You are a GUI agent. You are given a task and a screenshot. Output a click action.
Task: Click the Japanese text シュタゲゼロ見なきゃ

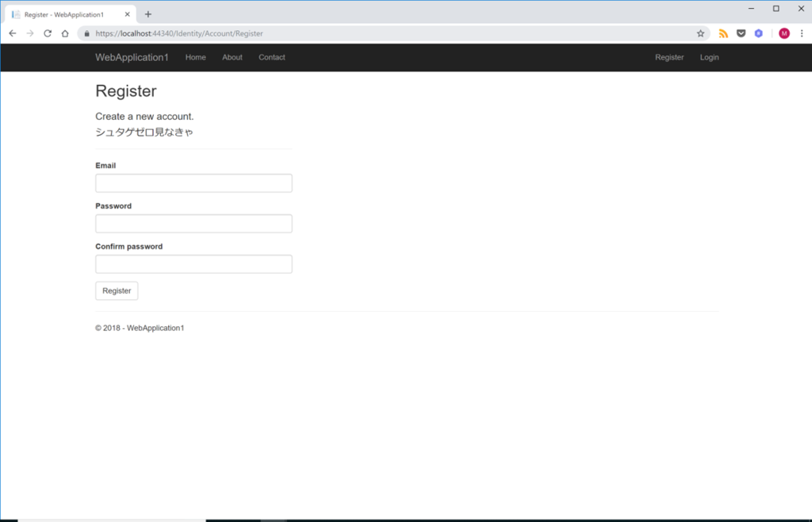pos(144,132)
